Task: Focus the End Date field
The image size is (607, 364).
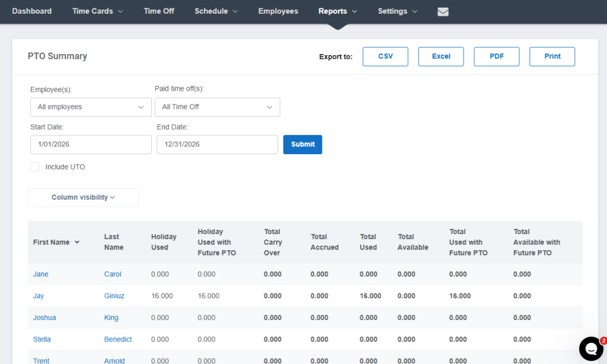Action: tap(217, 145)
